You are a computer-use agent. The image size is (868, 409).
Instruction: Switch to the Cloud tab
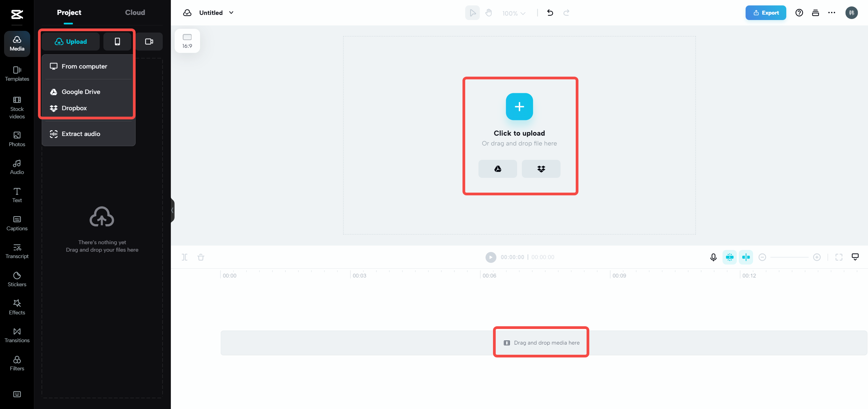pos(135,13)
